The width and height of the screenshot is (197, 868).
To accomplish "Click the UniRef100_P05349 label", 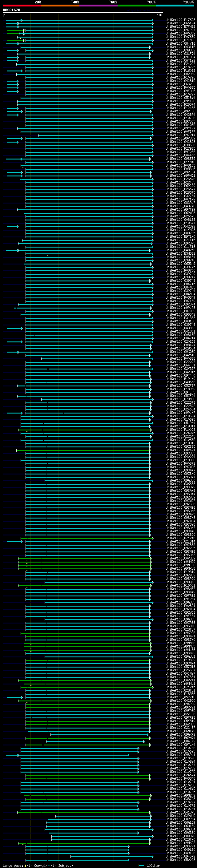I will point(180,297).
